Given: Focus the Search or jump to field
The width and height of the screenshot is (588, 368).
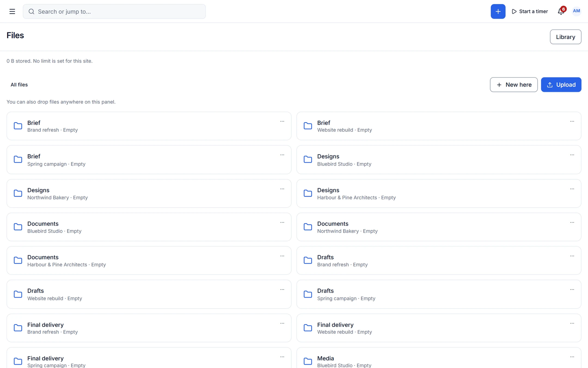Looking at the screenshot, I should click(114, 11).
